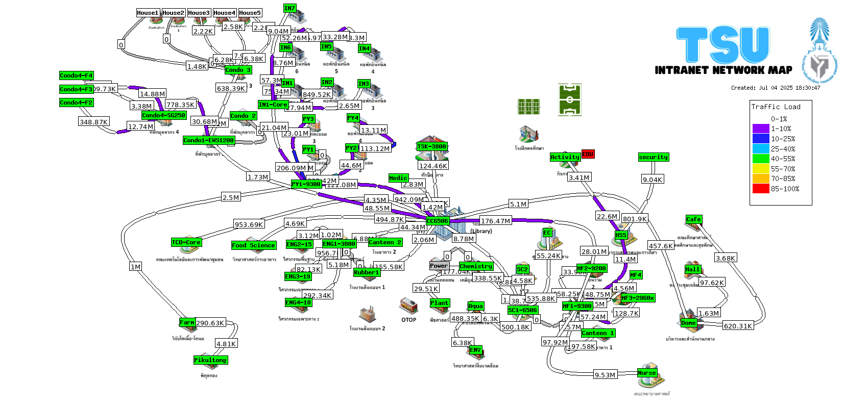Click the ENG4-18 node label
This screenshot has height=408, width=868.
[298, 302]
